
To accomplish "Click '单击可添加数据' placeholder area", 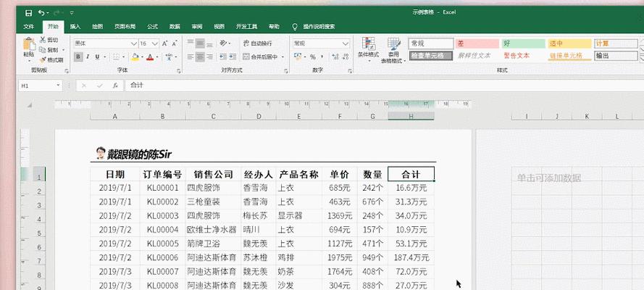I will click(548, 178).
